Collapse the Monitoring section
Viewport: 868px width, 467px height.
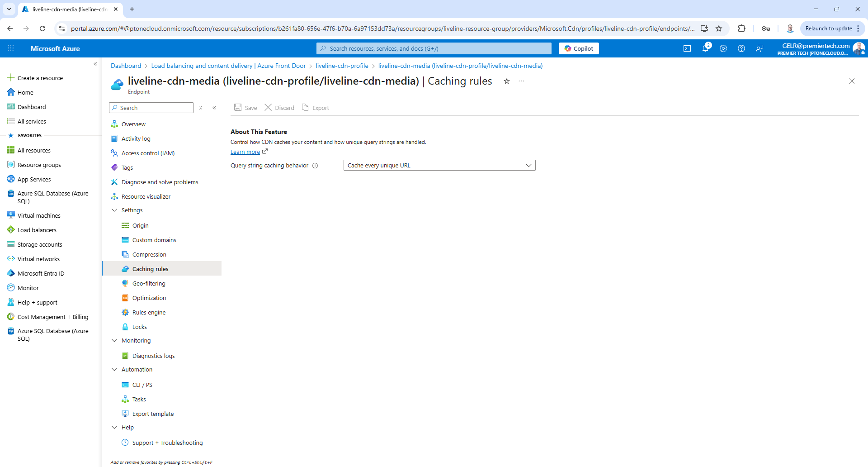pos(114,341)
